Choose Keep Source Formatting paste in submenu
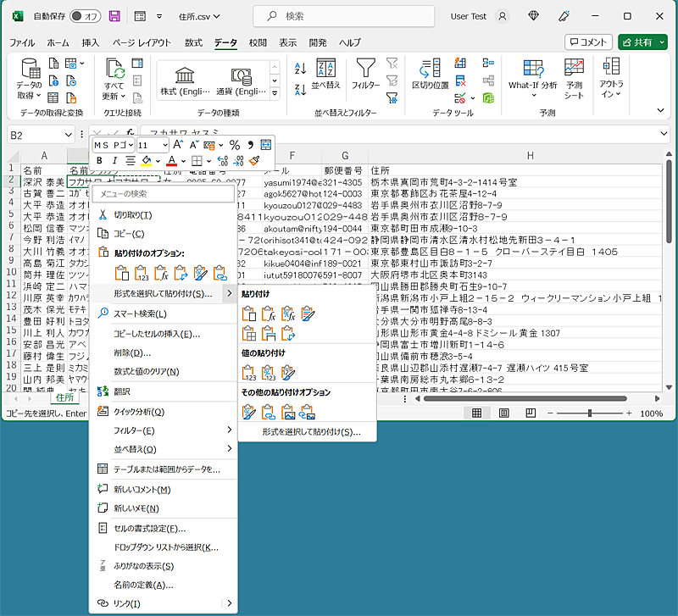The image size is (678, 616). [x=308, y=314]
